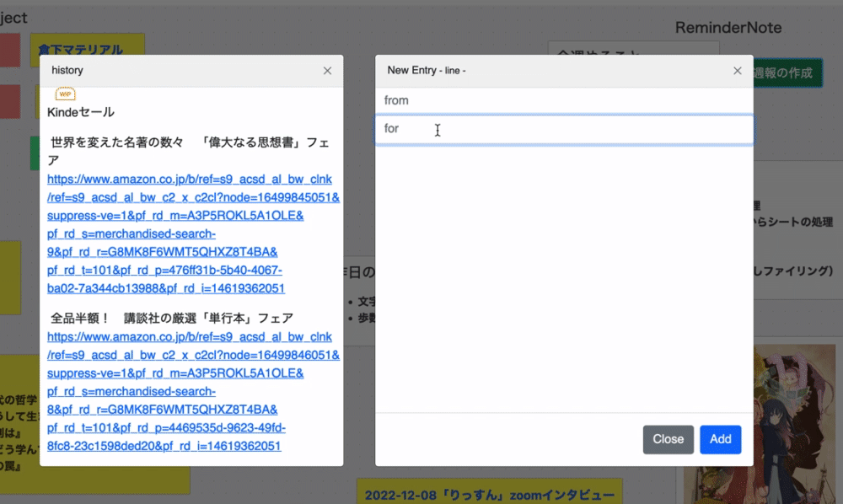Close the history dialog
The width and height of the screenshot is (843, 504).
point(328,71)
